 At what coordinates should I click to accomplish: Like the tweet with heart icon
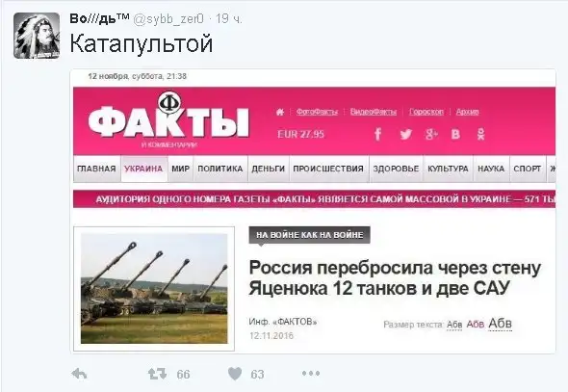pyautogui.click(x=235, y=374)
